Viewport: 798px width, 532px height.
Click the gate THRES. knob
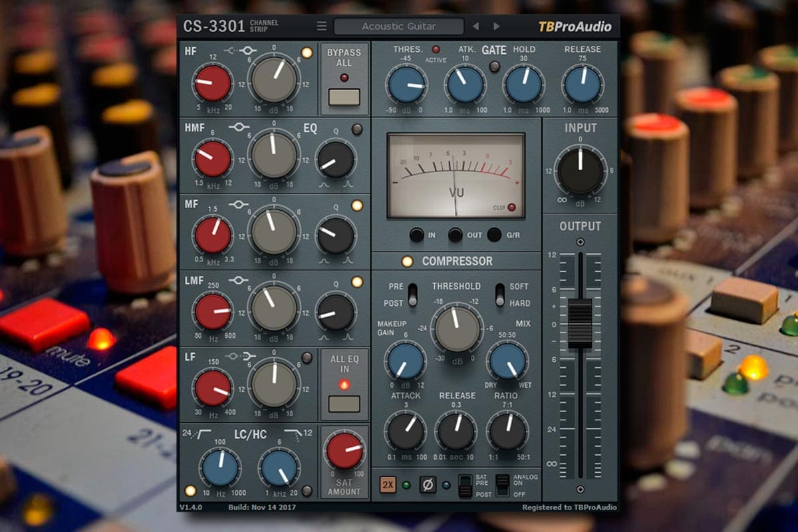[x=407, y=84]
